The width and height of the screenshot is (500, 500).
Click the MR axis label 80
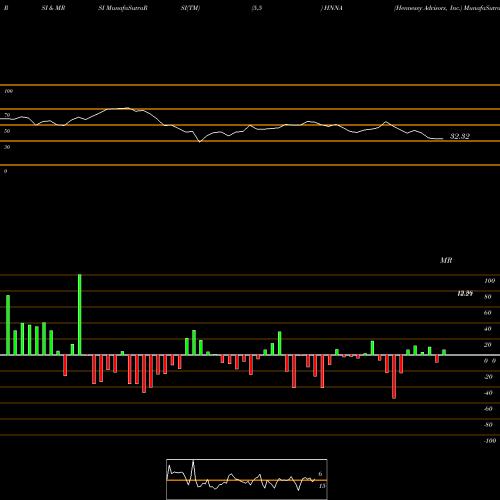coord(488,297)
